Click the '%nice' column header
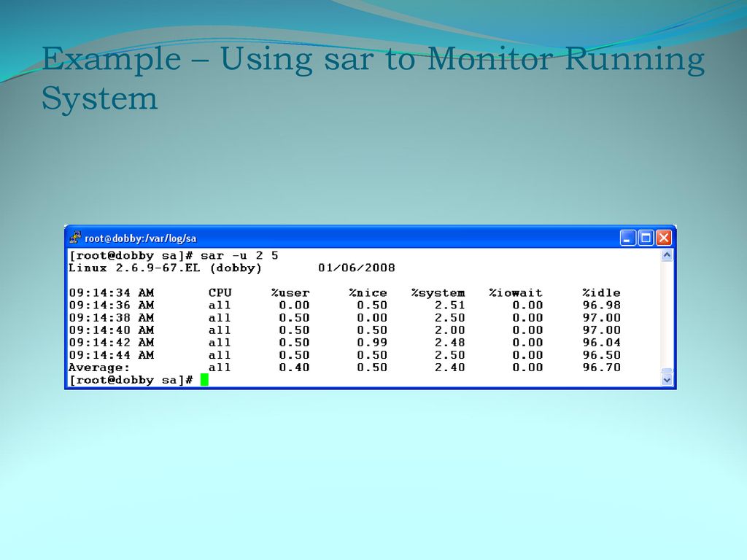This screenshot has width=747, height=560. pos(368,293)
